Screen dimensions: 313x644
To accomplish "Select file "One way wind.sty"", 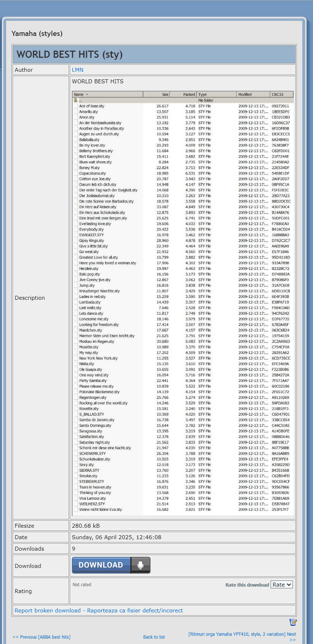I will [94, 375].
